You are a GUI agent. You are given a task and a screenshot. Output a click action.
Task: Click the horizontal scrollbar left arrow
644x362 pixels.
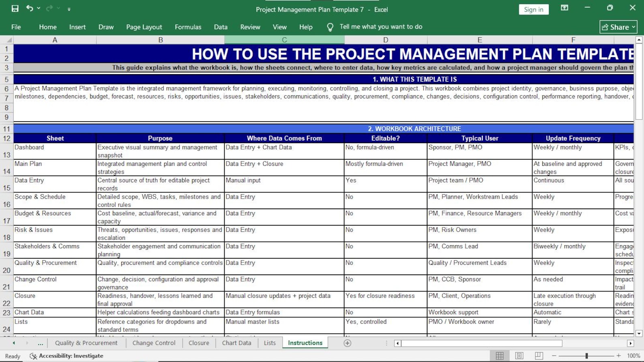click(x=397, y=343)
